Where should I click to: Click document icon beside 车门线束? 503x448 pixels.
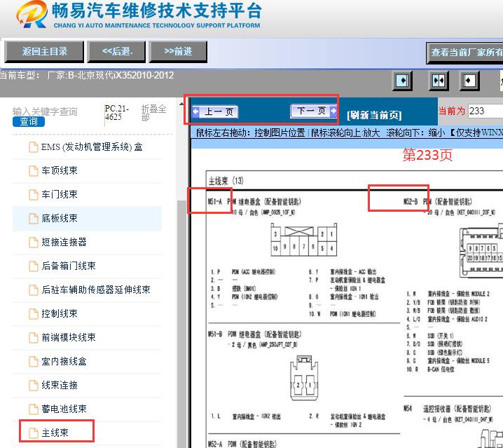point(34,195)
